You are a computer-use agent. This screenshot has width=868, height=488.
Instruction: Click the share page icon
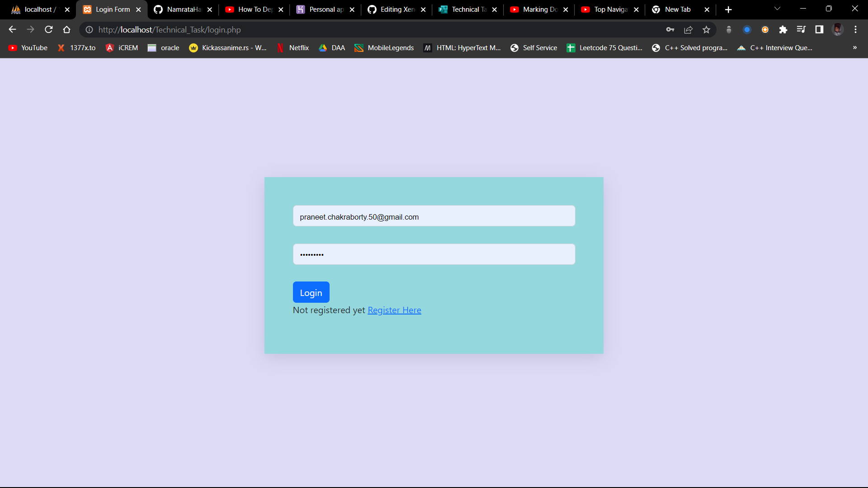(688, 30)
